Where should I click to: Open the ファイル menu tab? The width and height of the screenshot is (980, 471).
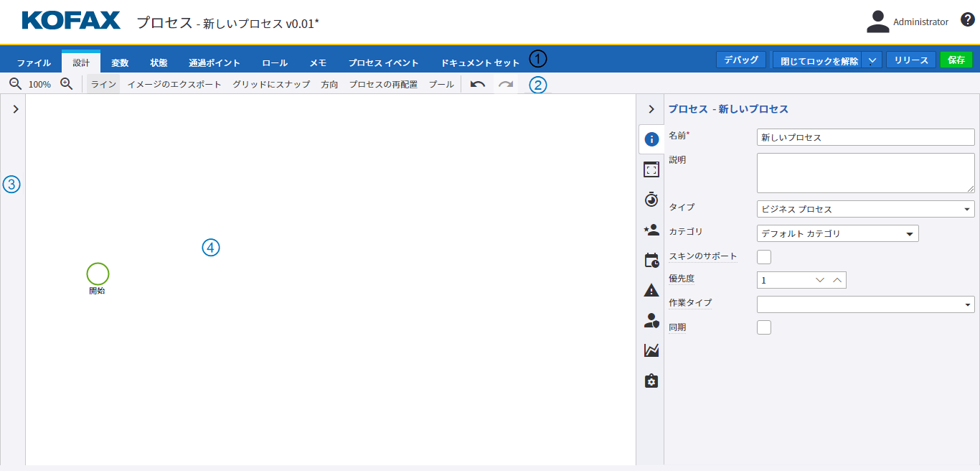34,62
